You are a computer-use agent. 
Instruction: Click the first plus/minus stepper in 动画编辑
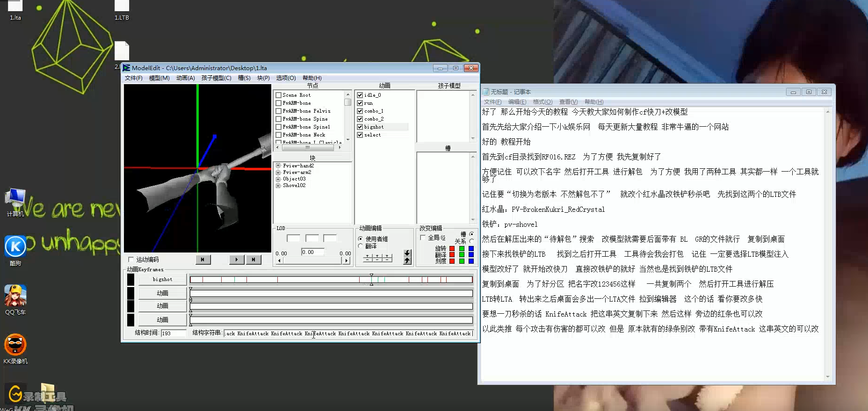click(368, 258)
